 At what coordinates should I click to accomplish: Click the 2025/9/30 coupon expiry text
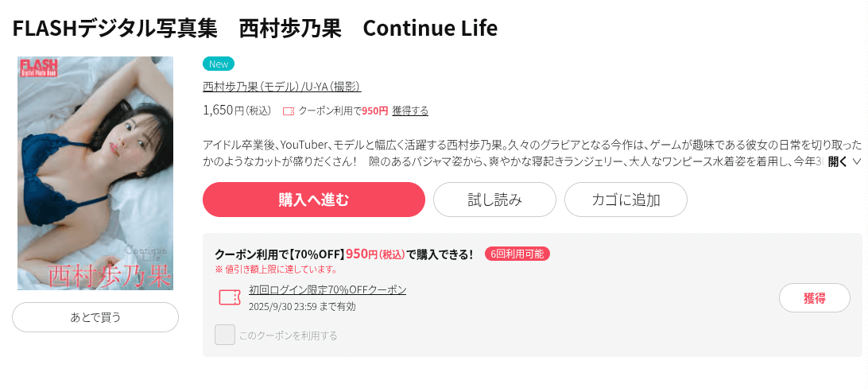click(x=302, y=306)
